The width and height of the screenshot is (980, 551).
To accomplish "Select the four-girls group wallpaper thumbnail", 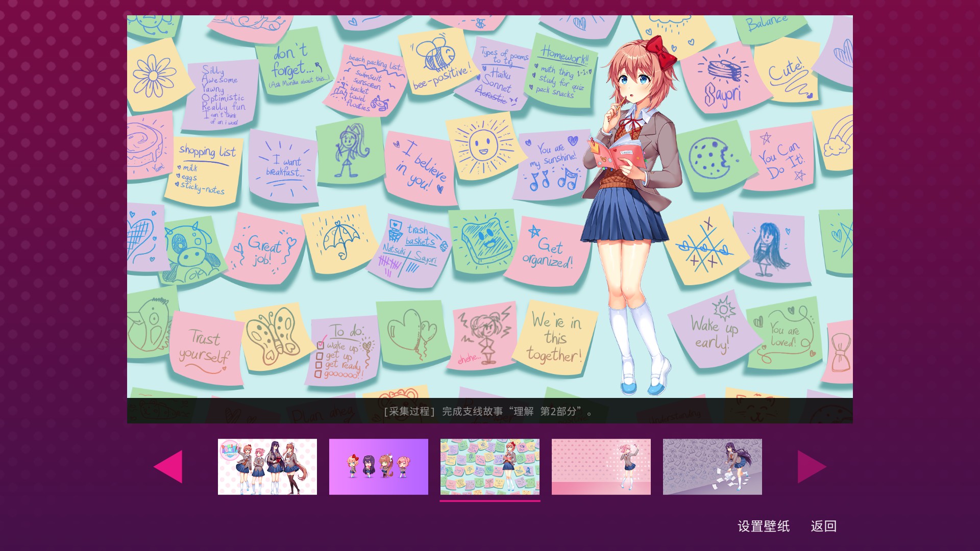I will coord(267,466).
